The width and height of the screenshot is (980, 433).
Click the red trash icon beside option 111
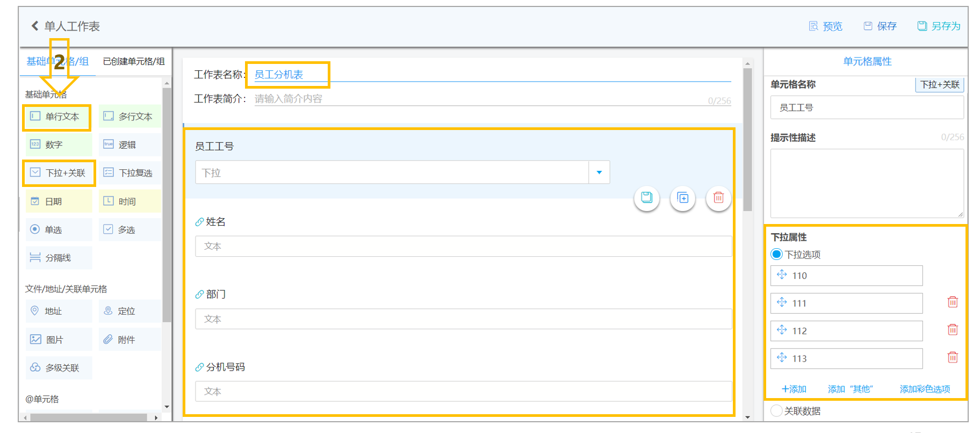(x=953, y=302)
